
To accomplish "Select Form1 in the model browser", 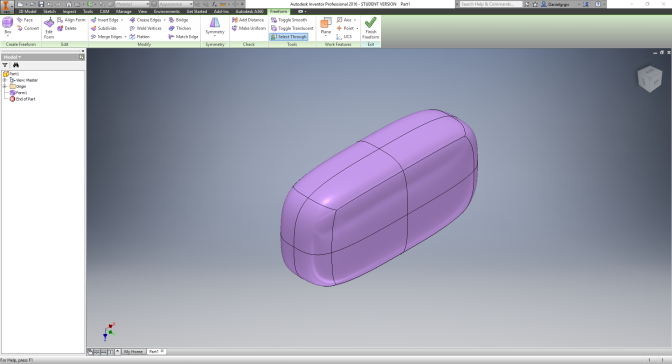I will (18, 93).
